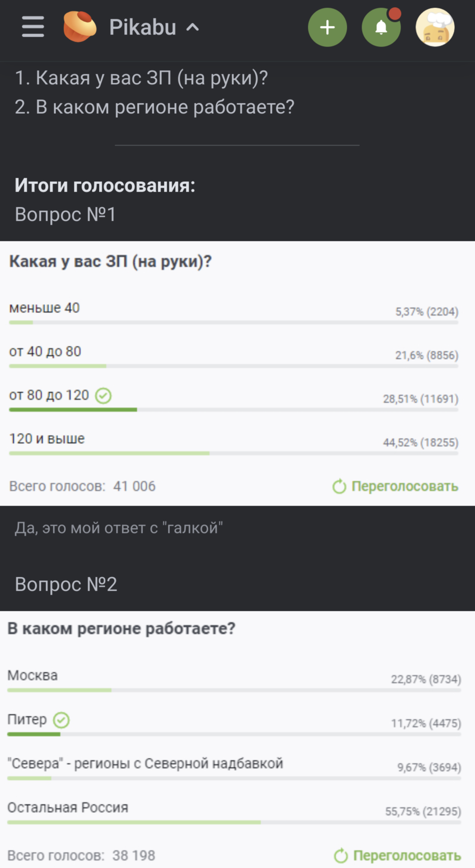Click the revote arrow icon in region poll
The image size is (475, 868).
click(x=341, y=855)
